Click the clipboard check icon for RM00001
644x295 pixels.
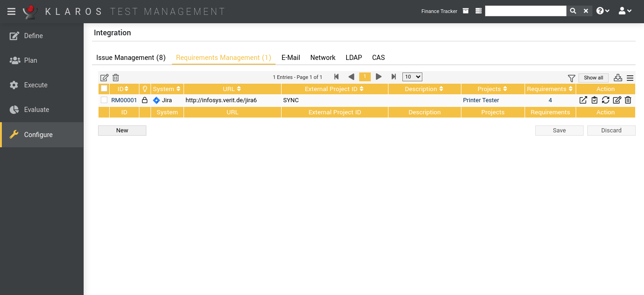pyautogui.click(x=594, y=100)
